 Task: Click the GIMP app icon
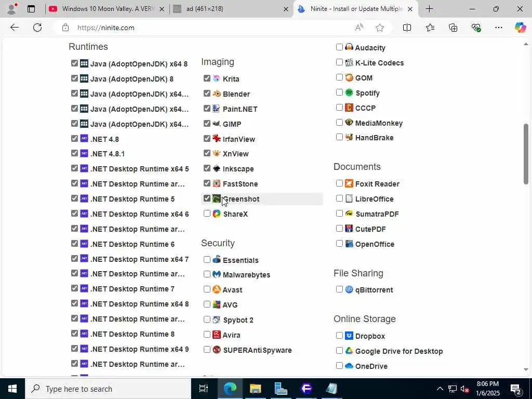[x=217, y=124]
